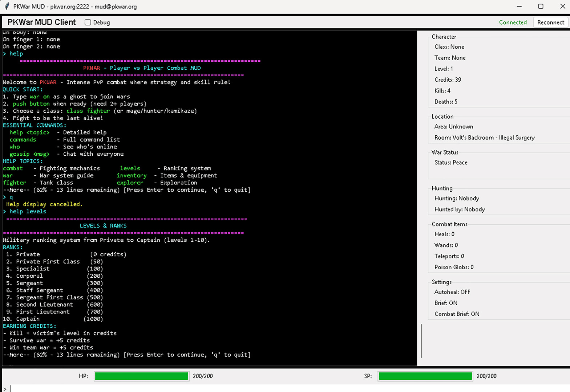
Task: Click the green 'explorer' help topic
Action: [130, 183]
